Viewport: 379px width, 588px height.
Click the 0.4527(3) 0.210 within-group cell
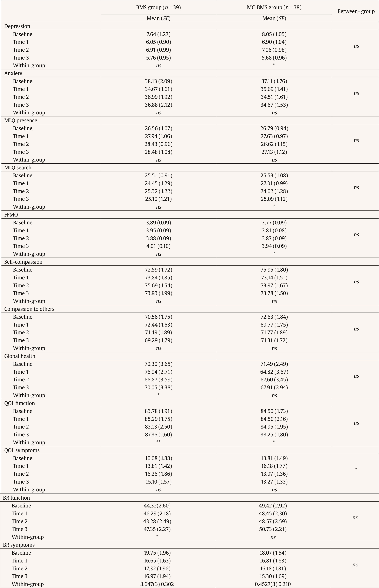(x=273, y=584)
